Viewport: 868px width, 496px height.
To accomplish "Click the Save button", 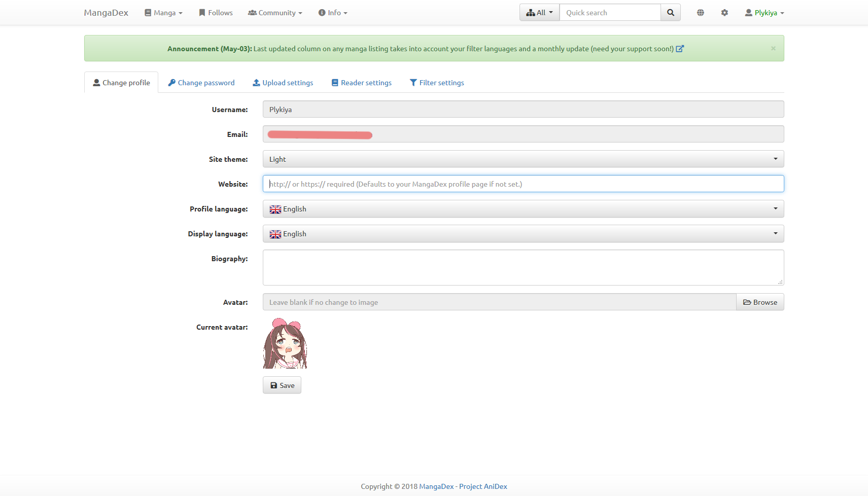I will pyautogui.click(x=282, y=385).
